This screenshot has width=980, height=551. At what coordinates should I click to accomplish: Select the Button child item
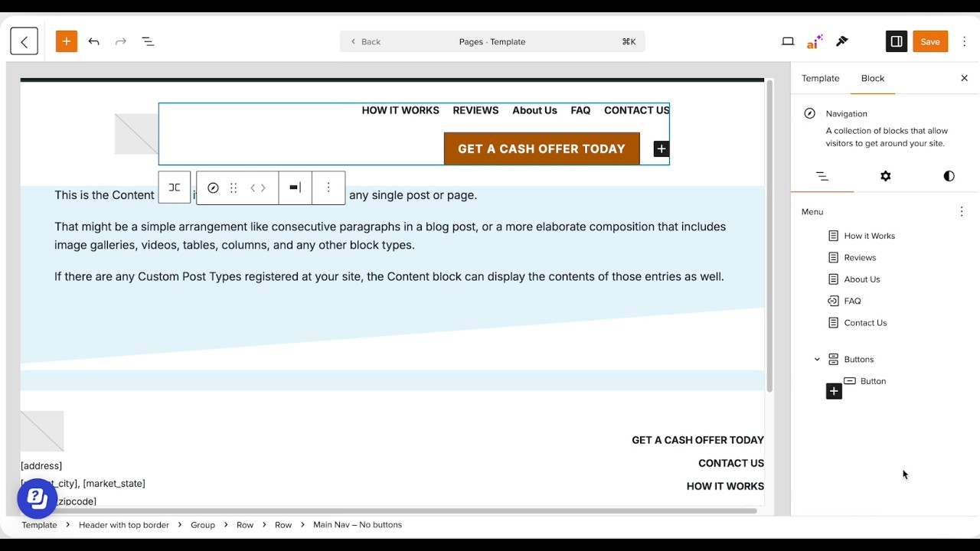point(873,381)
